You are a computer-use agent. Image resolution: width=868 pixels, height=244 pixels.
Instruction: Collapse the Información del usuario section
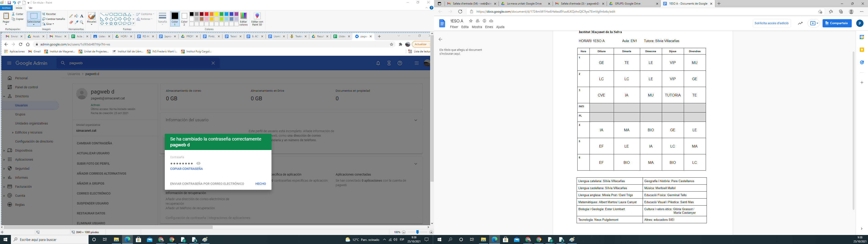pos(415,120)
